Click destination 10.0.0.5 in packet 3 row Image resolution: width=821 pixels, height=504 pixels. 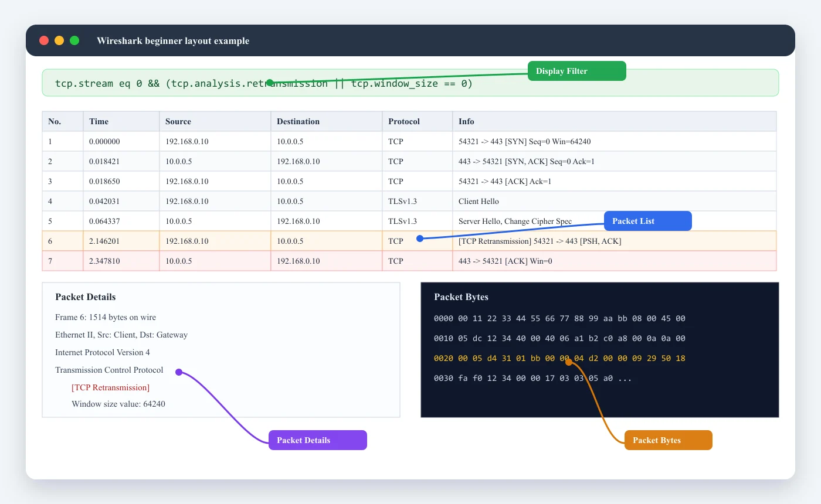click(x=290, y=181)
